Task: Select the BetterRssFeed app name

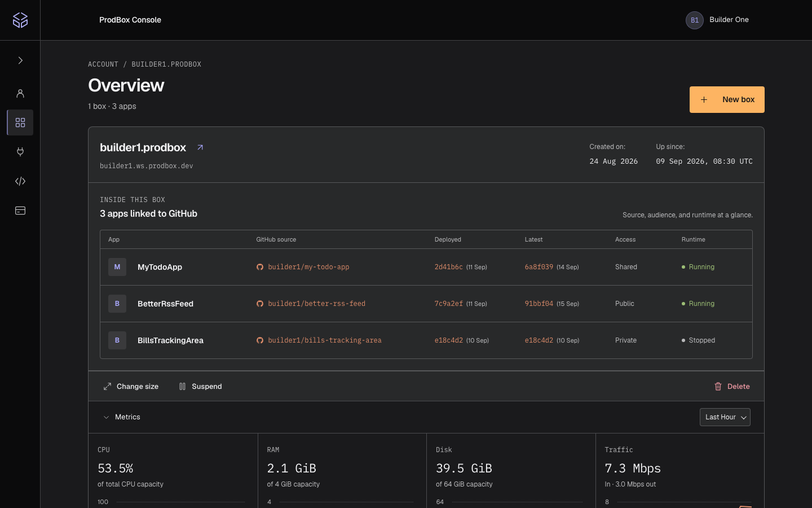Action: click(x=165, y=304)
